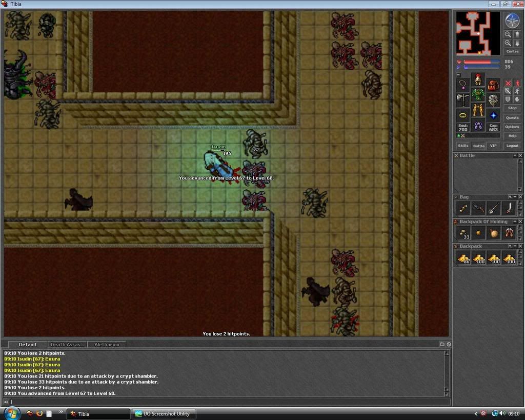525x420 pixels.
Task: Select the green armor slot
Action: pos(478,94)
